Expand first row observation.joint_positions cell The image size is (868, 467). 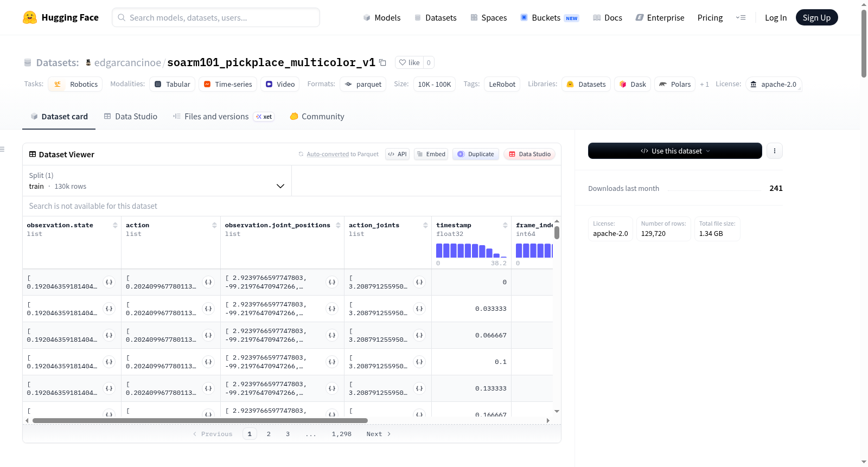pyautogui.click(x=332, y=282)
